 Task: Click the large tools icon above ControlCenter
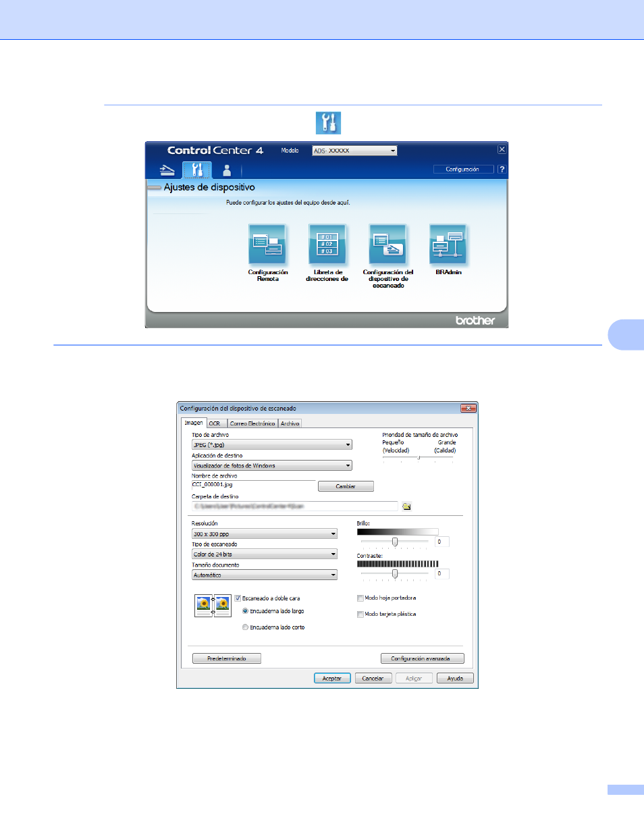(x=328, y=123)
